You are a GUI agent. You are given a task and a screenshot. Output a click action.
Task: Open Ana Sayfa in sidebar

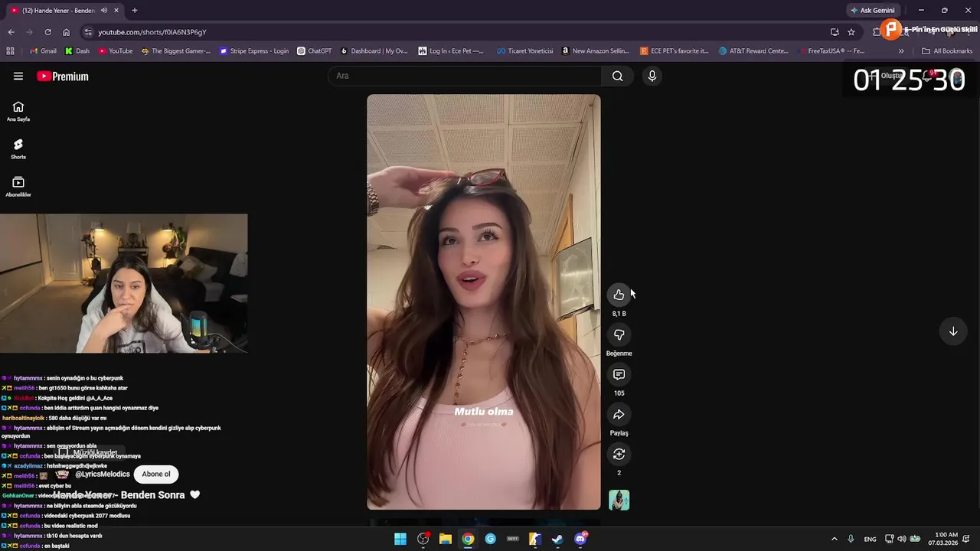point(18,111)
